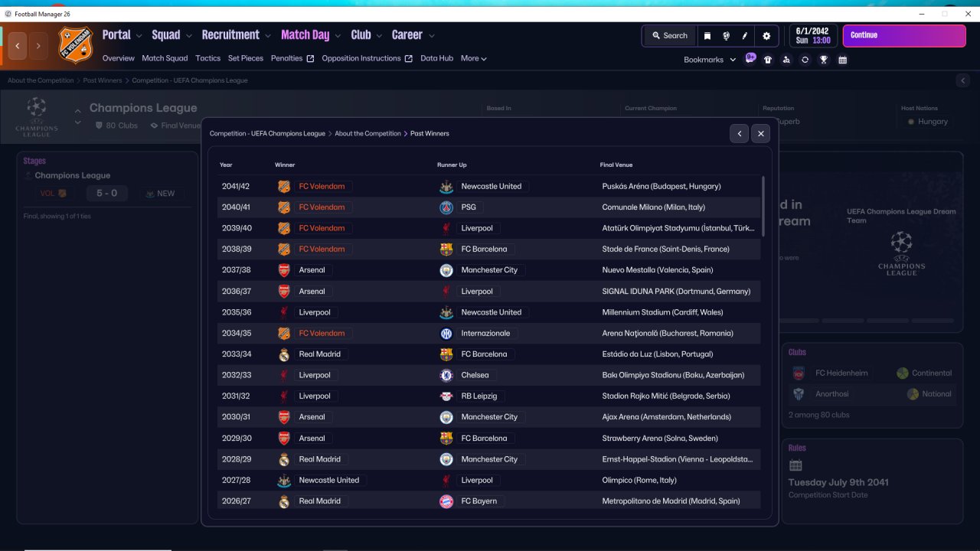Open settings with the gear icon

pos(766,36)
